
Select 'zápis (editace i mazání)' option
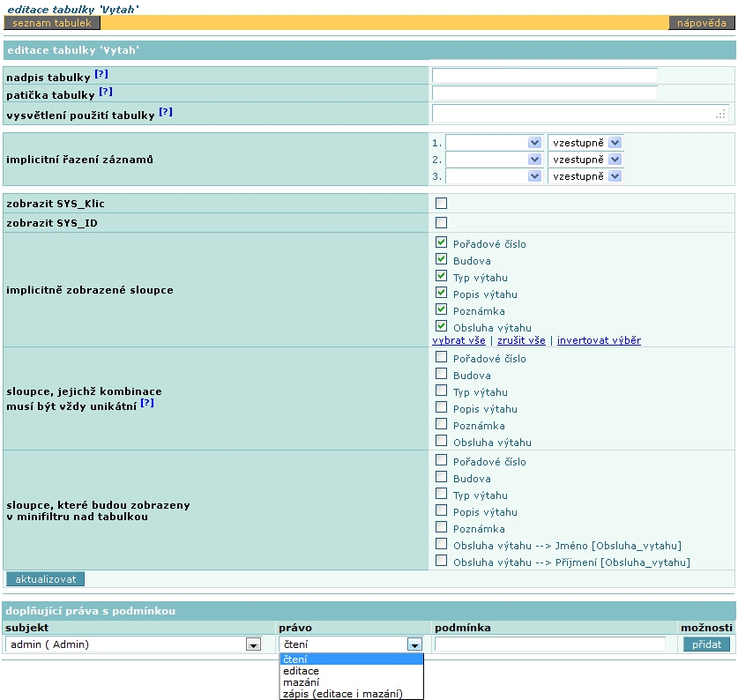[x=351, y=694]
